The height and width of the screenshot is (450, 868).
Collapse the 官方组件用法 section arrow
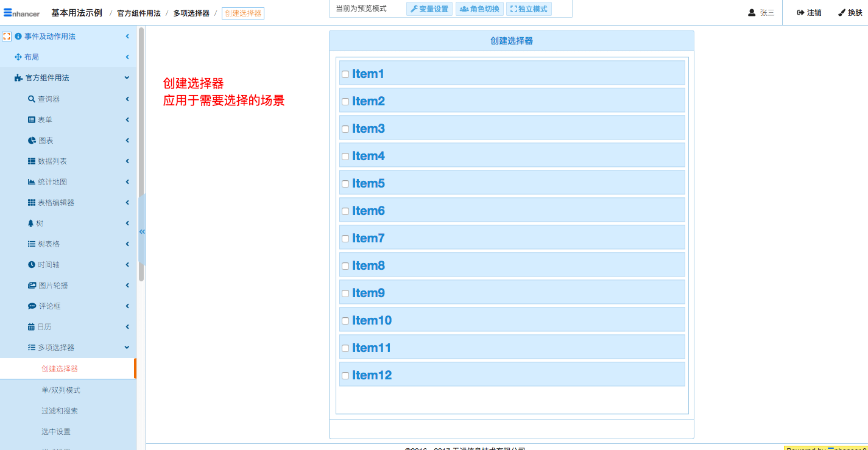click(127, 78)
